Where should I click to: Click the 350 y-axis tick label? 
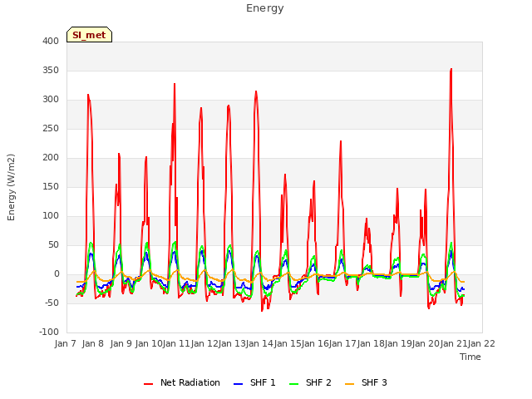51,71
